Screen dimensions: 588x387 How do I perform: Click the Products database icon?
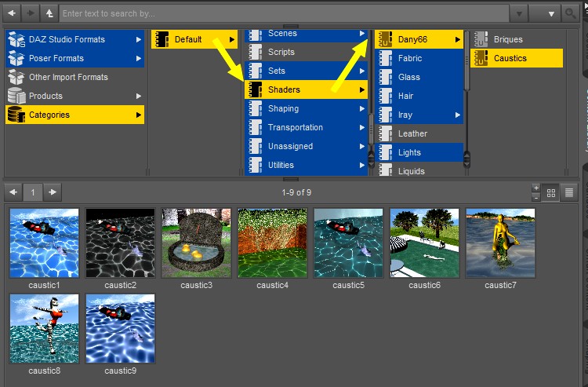coord(16,96)
